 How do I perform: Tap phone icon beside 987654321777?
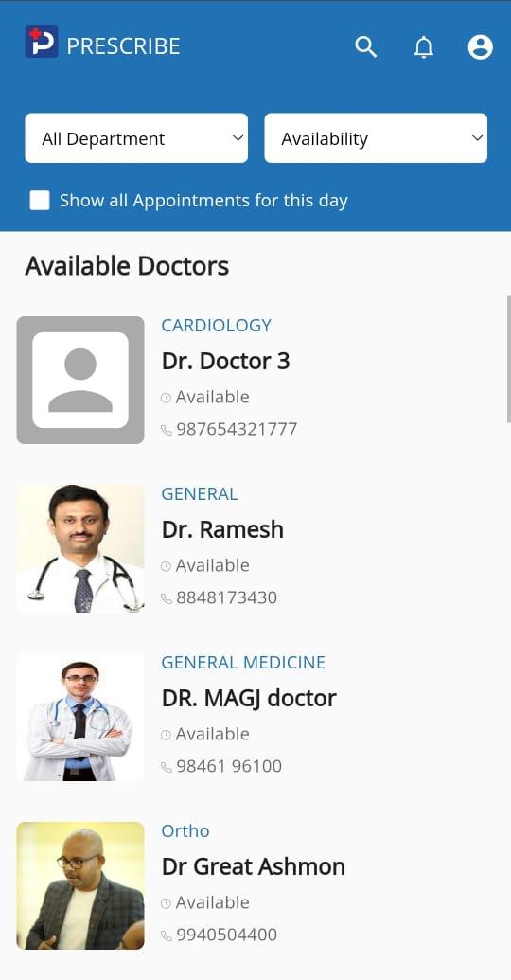tap(167, 430)
